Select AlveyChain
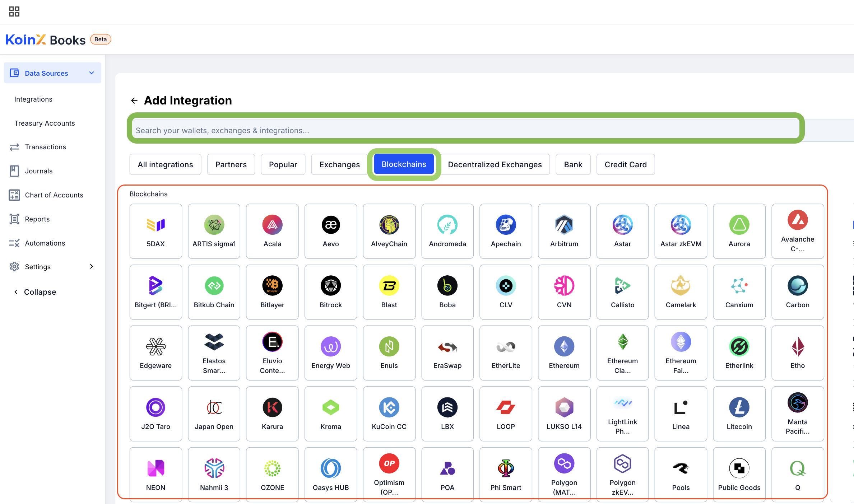The image size is (854, 504). [x=389, y=231]
